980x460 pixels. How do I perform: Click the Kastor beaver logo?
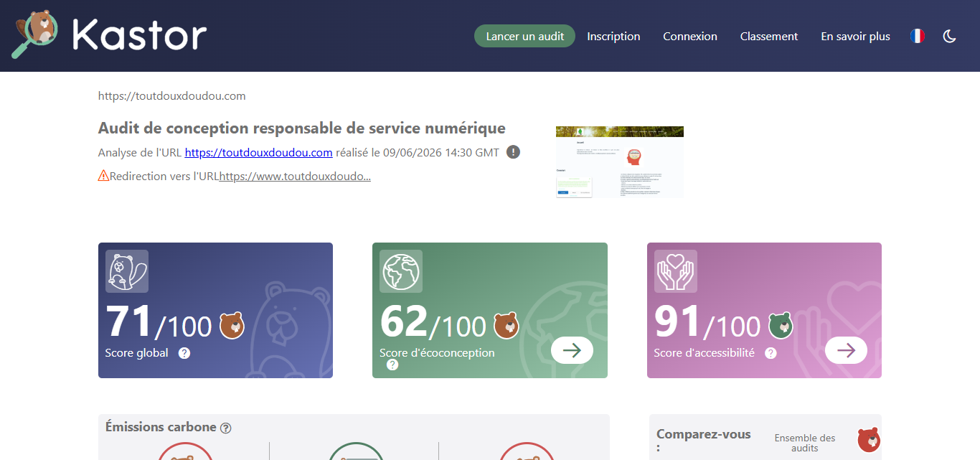click(x=110, y=34)
